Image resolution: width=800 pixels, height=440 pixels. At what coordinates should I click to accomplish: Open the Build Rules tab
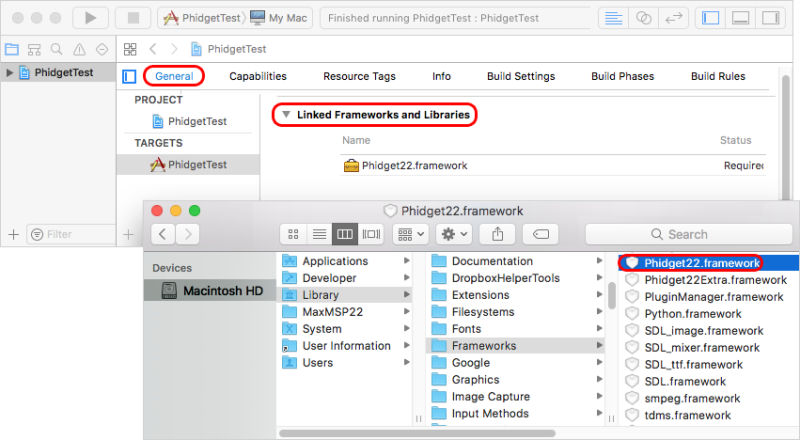coord(718,76)
